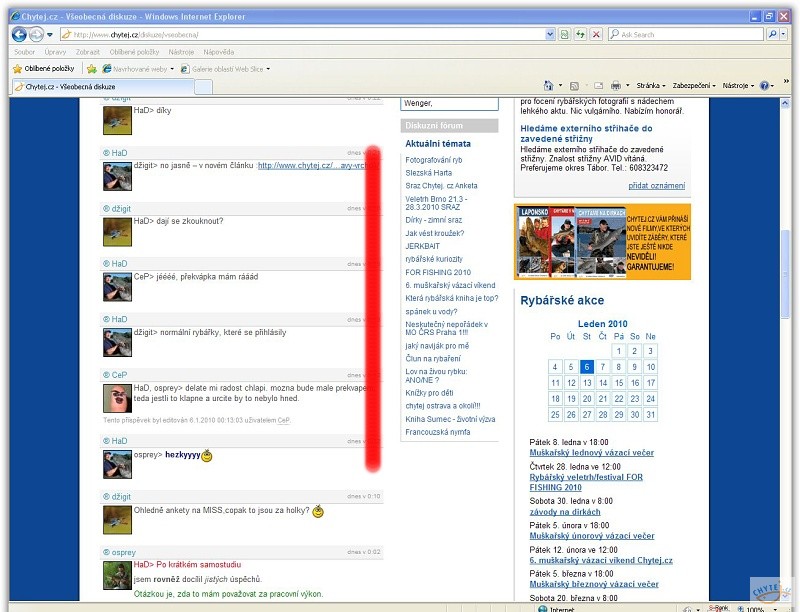This screenshot has height=612, width=800.
Task: Open the Navrhované weby dropdown
Action: point(139,69)
